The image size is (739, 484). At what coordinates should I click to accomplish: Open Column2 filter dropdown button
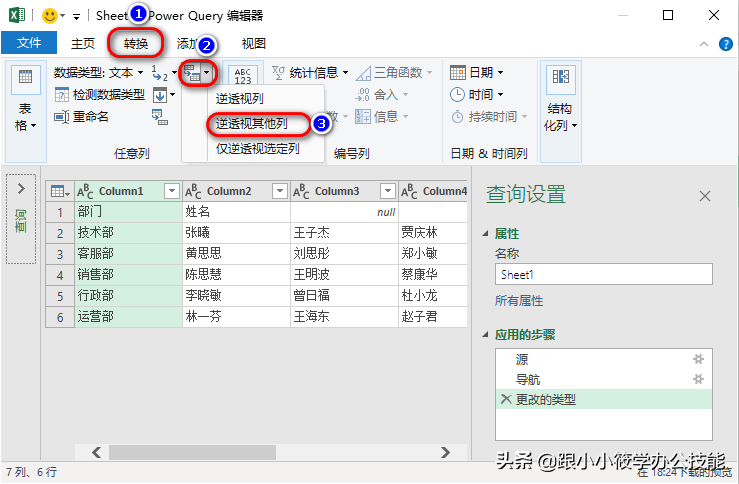pos(279,191)
